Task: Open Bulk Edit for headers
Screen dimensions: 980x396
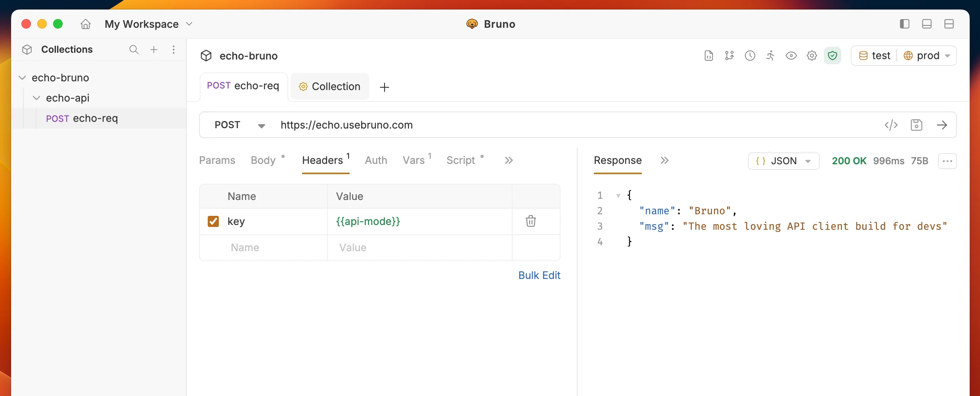Action: tap(540, 275)
